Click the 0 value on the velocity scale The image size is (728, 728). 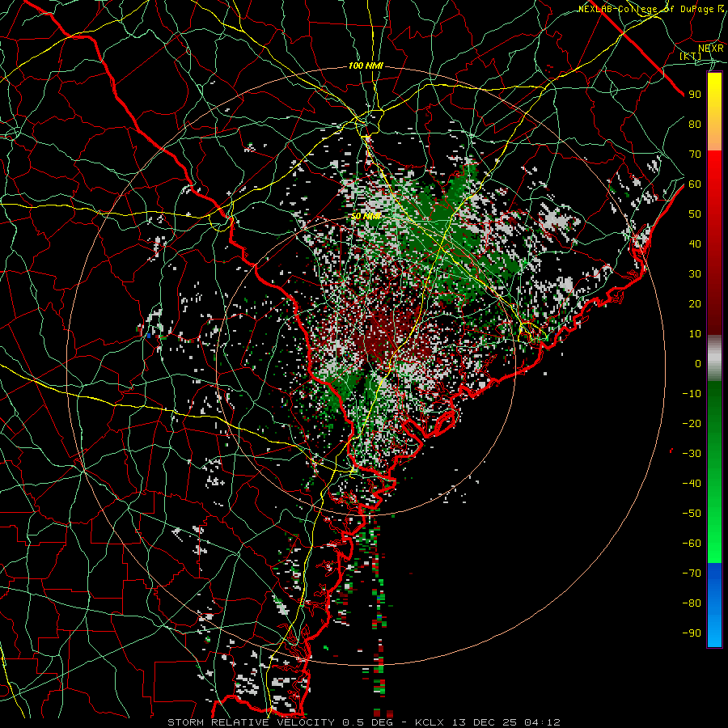[x=698, y=363]
